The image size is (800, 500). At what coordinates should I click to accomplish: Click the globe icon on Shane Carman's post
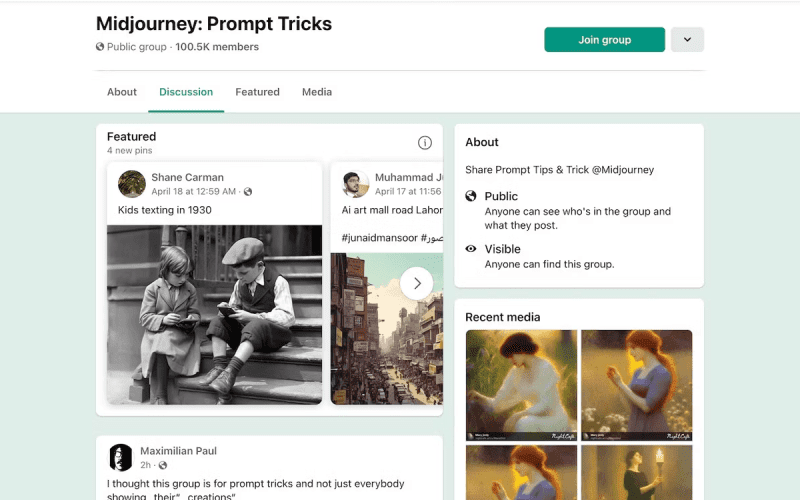tap(248, 192)
